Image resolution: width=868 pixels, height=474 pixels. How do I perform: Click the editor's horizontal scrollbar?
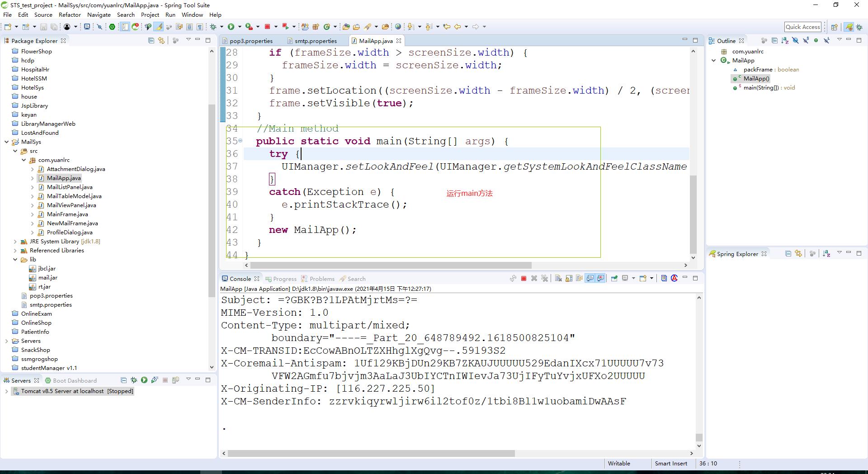[x=391, y=265]
